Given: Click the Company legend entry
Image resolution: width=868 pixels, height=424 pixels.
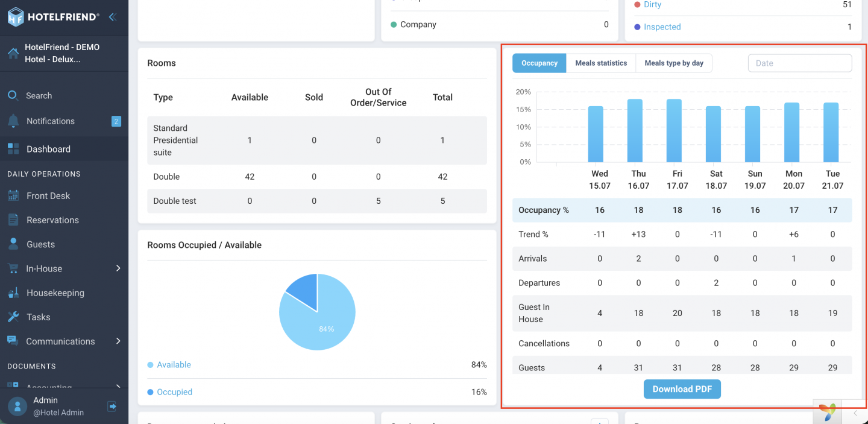Looking at the screenshot, I should click(x=418, y=25).
